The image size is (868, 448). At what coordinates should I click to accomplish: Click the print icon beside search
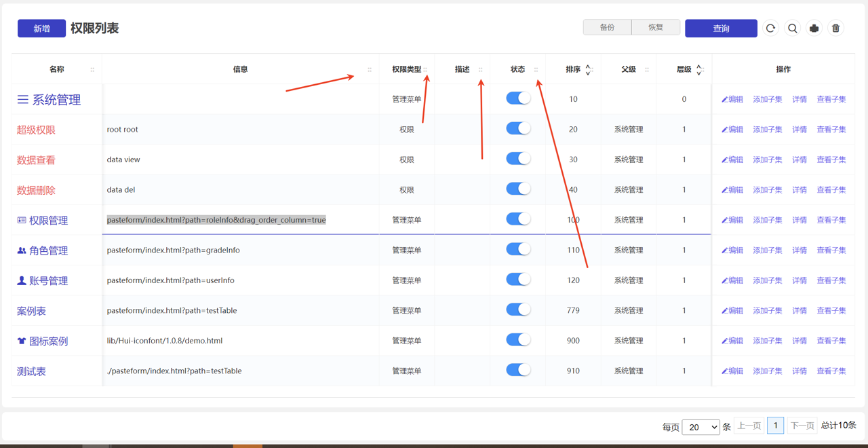(814, 29)
